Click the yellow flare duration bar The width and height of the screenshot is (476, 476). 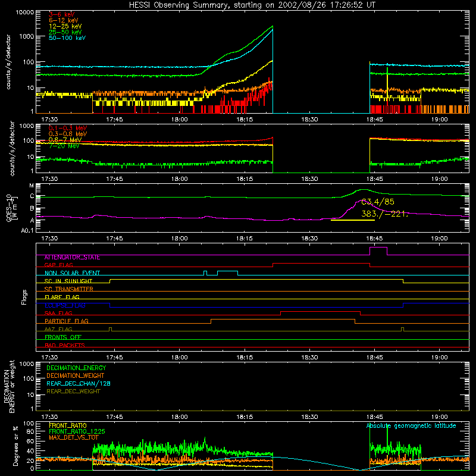pos(352,220)
